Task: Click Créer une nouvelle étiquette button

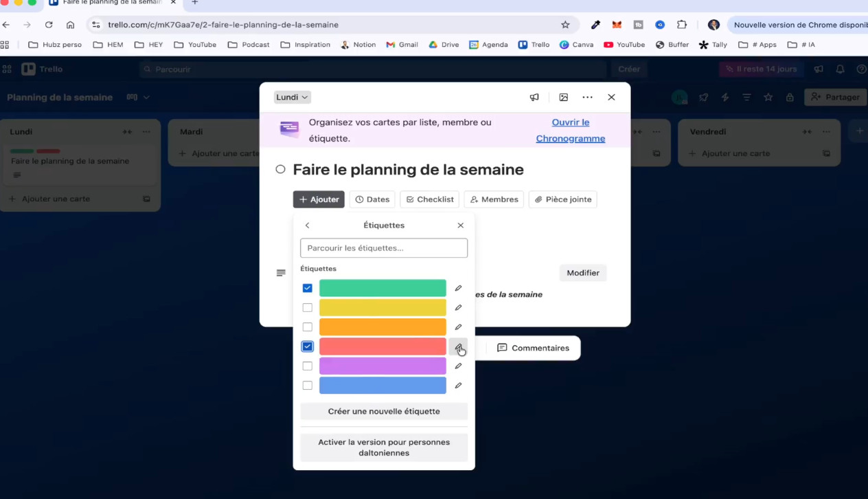Action: [384, 412]
